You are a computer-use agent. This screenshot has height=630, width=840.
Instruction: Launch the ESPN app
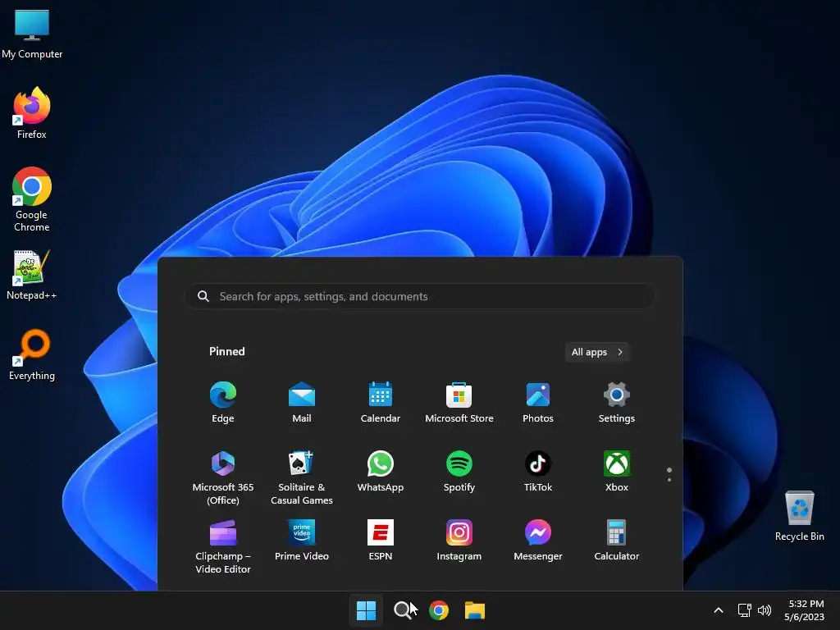pyautogui.click(x=381, y=541)
